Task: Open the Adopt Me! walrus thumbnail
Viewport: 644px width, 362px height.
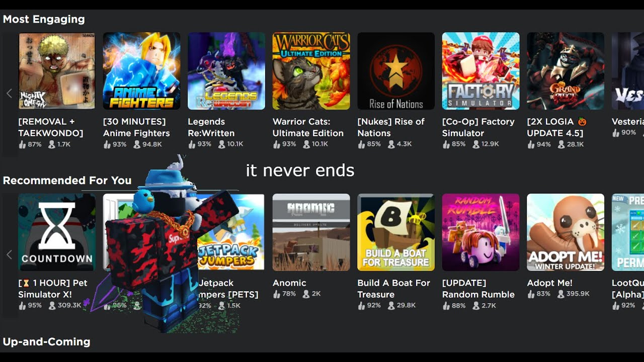Action: [566, 232]
